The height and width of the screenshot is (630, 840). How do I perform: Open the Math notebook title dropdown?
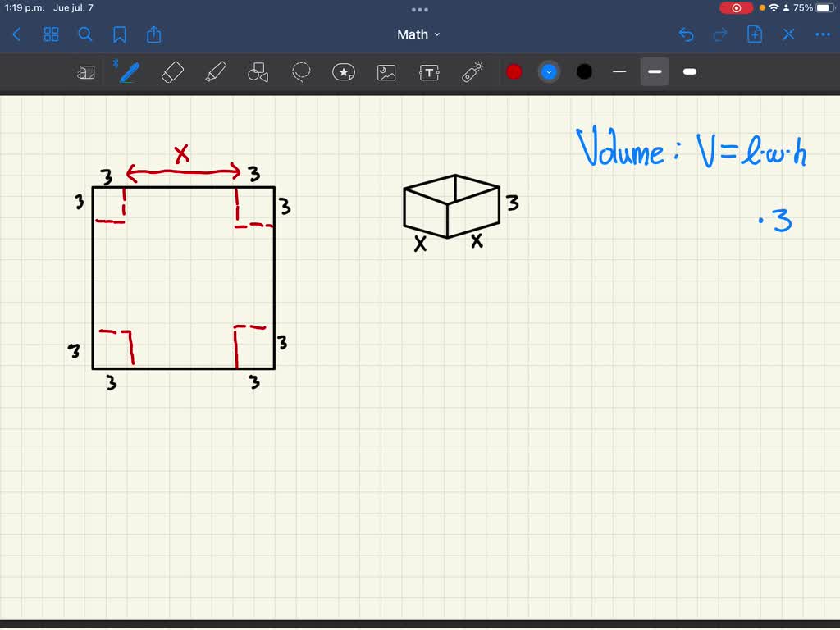[x=418, y=34]
